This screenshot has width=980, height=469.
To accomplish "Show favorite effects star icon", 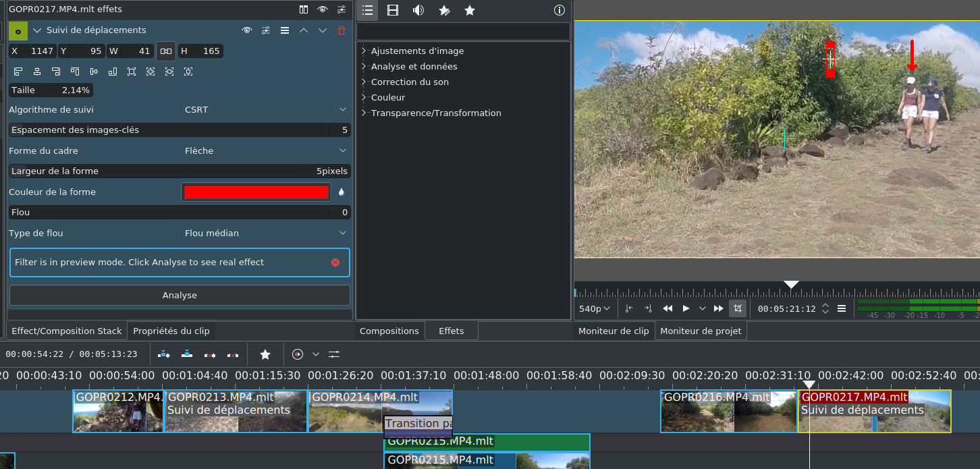I will [470, 10].
